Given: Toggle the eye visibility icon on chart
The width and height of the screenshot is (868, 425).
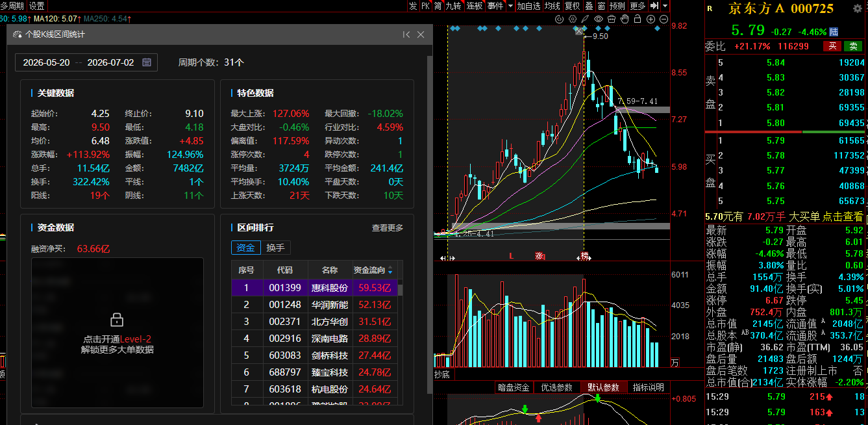Looking at the screenshot, I should [599, 19].
